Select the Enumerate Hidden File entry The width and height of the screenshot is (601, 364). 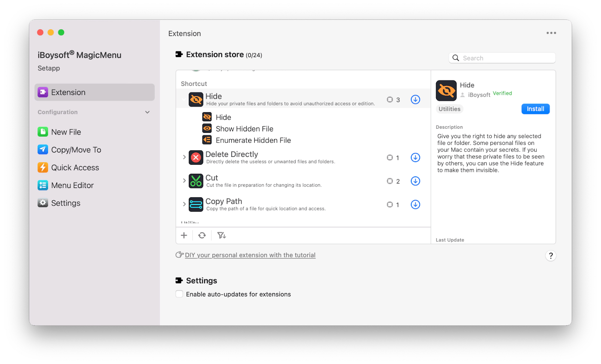[x=253, y=140]
